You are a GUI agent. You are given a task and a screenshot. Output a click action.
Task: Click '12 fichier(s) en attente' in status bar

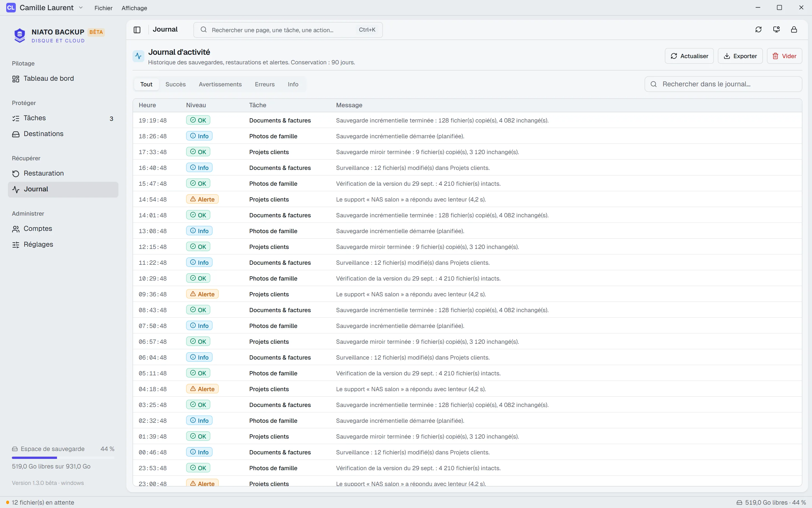pos(43,503)
